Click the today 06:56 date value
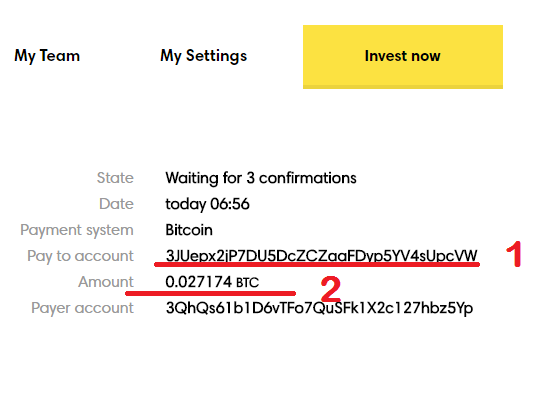 click(x=207, y=204)
